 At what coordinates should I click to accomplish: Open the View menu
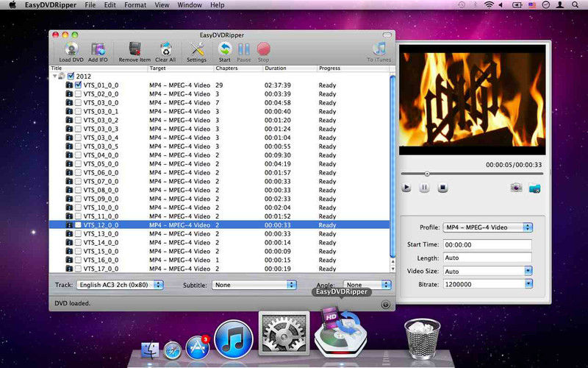tap(162, 5)
